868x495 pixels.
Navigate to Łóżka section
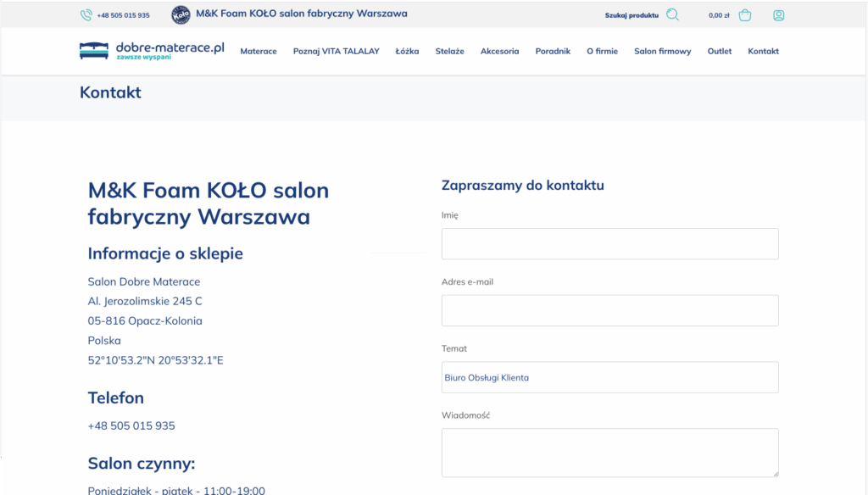click(x=407, y=51)
